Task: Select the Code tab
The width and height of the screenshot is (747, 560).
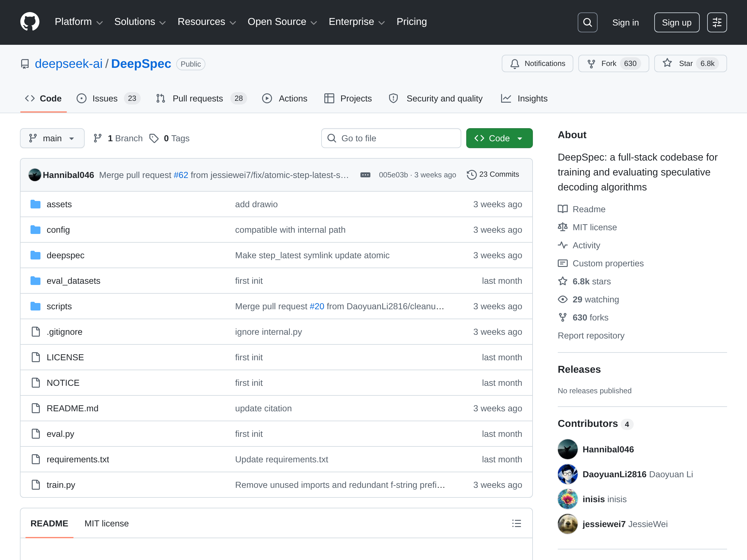Action: click(43, 99)
